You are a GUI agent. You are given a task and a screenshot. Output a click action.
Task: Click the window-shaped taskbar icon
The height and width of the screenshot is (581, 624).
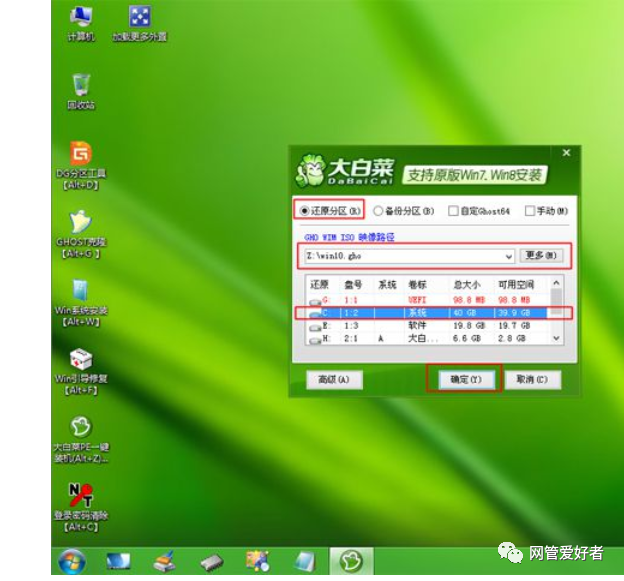pos(304,562)
